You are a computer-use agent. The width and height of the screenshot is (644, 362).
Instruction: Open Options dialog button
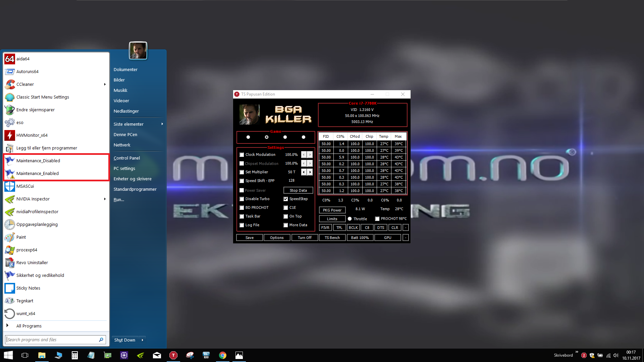[277, 238]
